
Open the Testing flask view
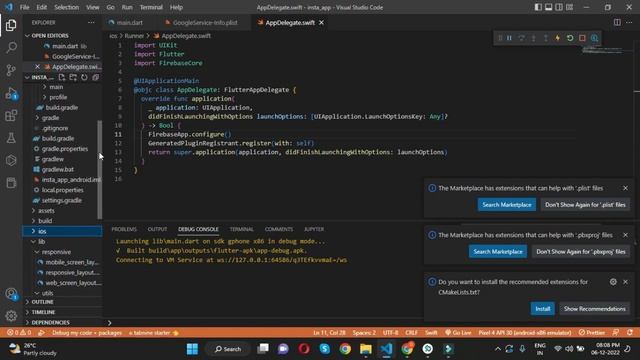click(x=11, y=138)
